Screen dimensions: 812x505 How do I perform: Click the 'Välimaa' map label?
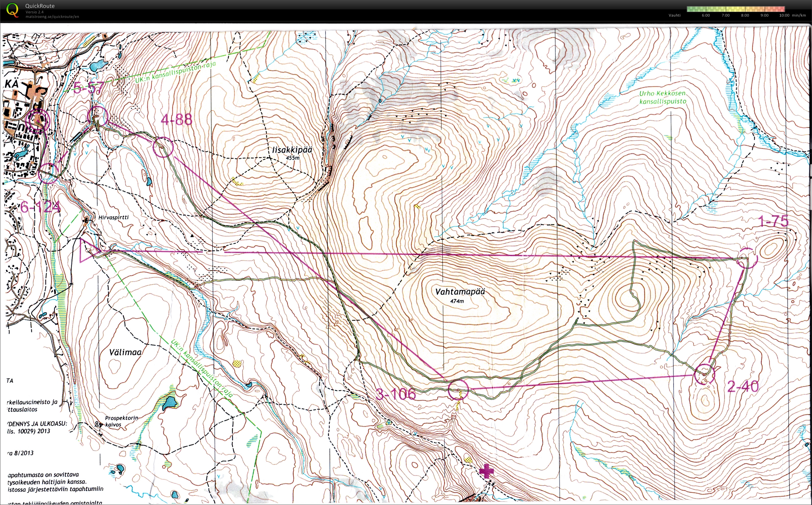[x=125, y=352]
